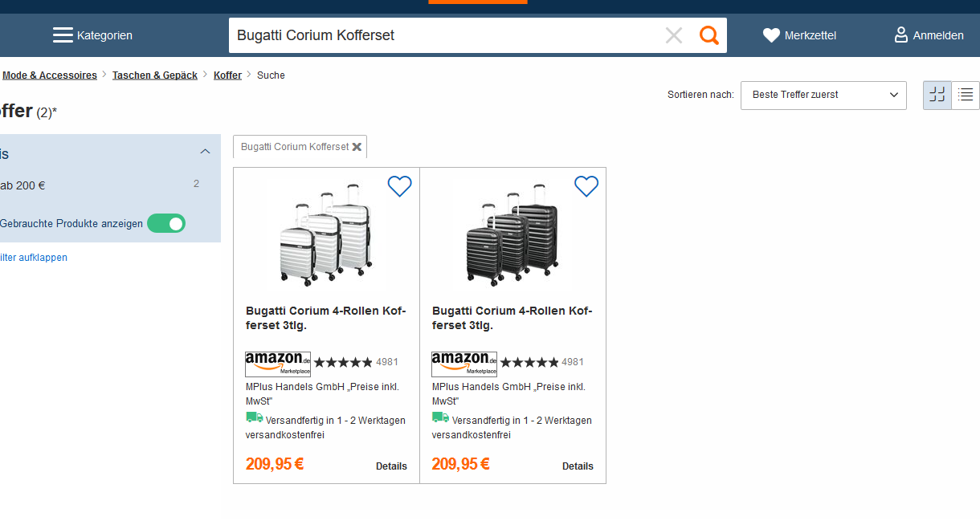The width and height of the screenshot is (980, 529).
Task: Click the Anmelden user icon
Action: pyautogui.click(x=901, y=35)
